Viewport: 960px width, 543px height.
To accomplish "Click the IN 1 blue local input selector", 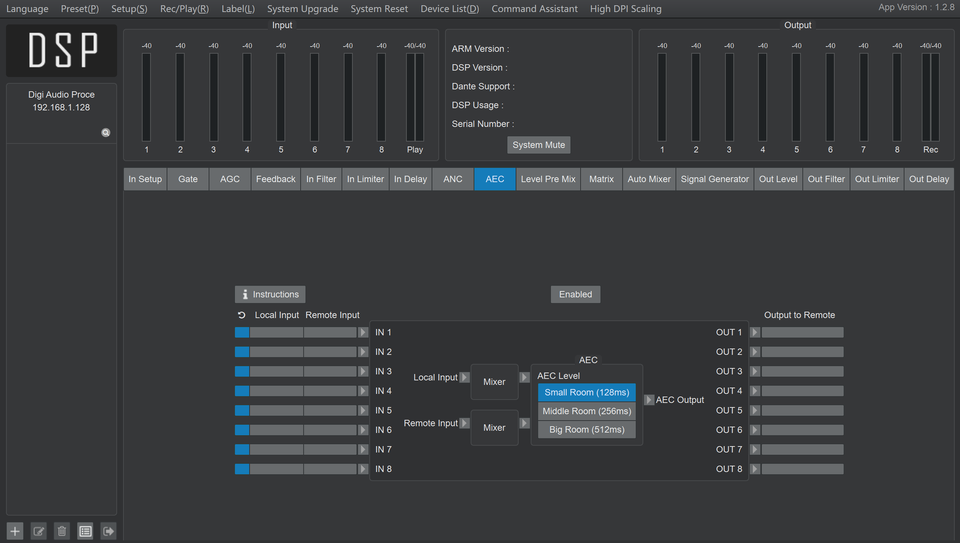I will click(242, 333).
